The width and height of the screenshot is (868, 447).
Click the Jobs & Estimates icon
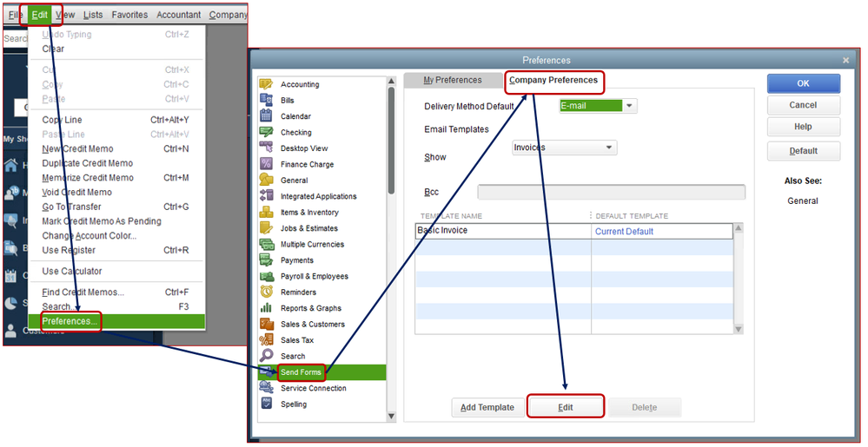(x=266, y=228)
